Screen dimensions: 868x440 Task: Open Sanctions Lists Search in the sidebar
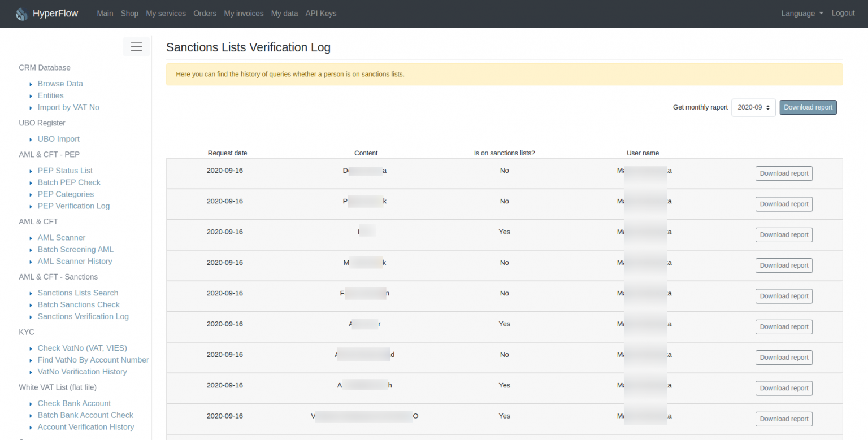pyautogui.click(x=77, y=293)
